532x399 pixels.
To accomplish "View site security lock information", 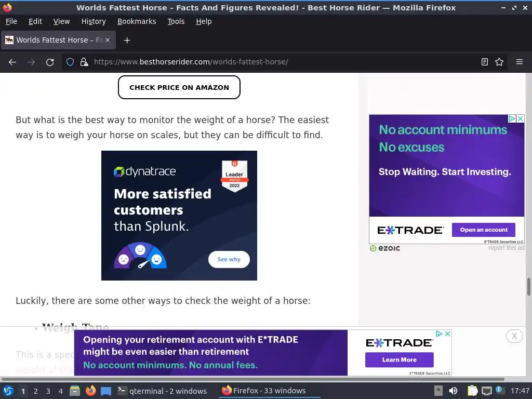I will coord(84,62).
